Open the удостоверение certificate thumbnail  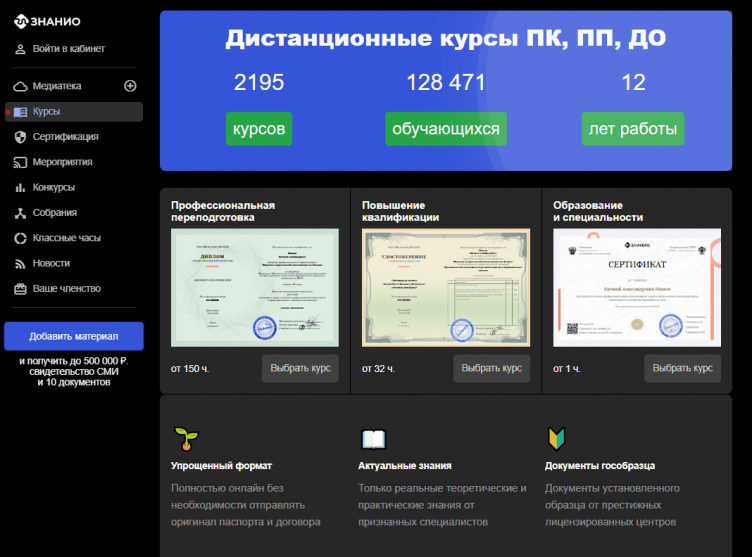(446, 288)
